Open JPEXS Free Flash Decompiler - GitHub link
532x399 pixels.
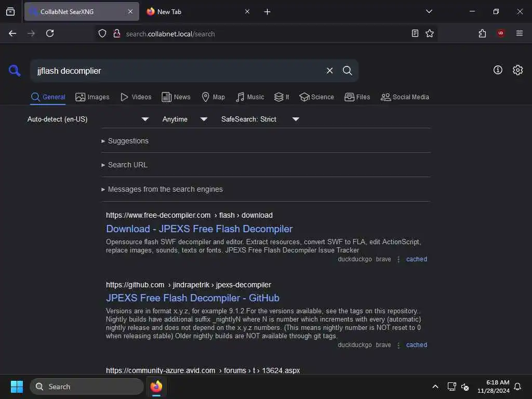pos(193,298)
